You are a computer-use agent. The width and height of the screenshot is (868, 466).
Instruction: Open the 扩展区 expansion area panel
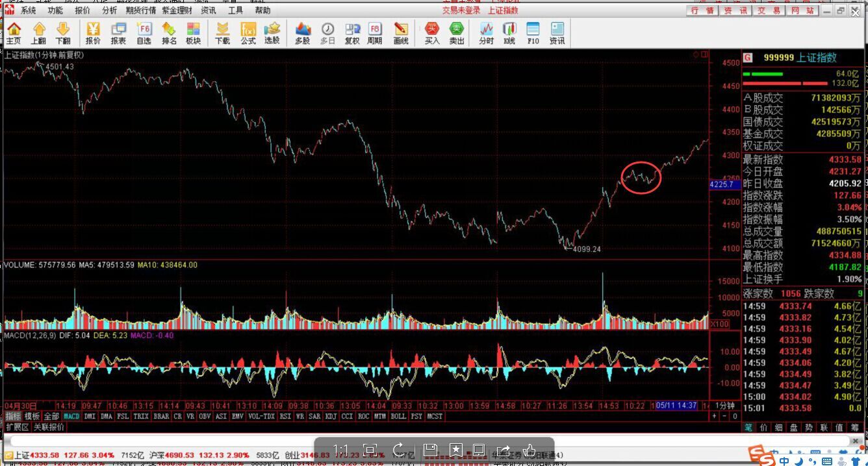click(x=18, y=427)
